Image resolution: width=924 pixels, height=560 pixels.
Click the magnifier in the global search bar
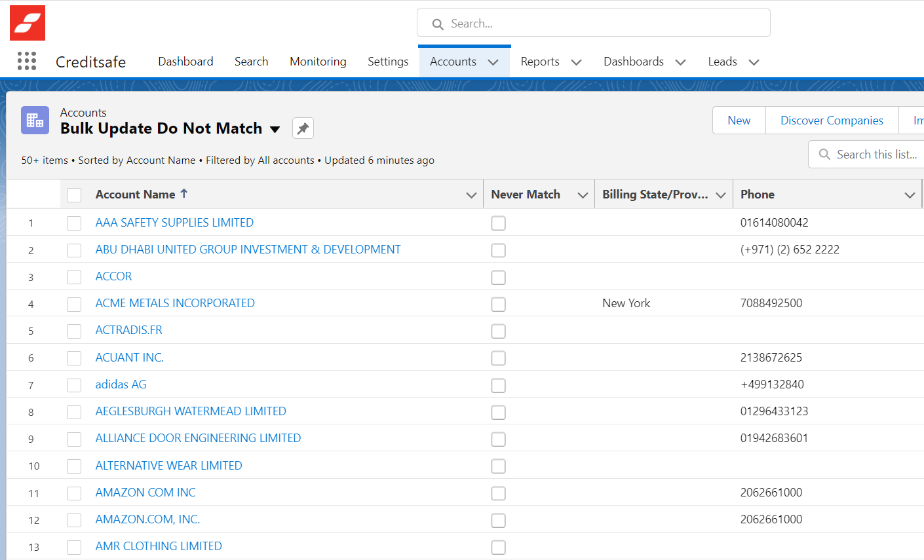(x=438, y=24)
